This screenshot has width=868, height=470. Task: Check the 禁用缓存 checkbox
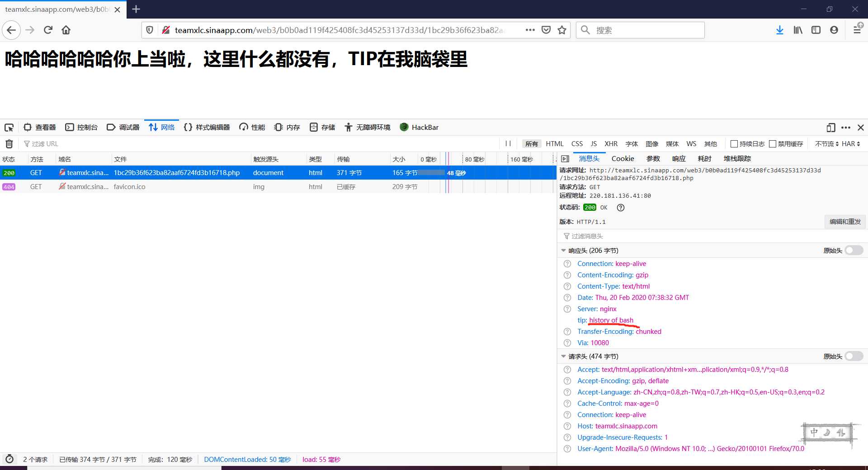tap(773, 144)
